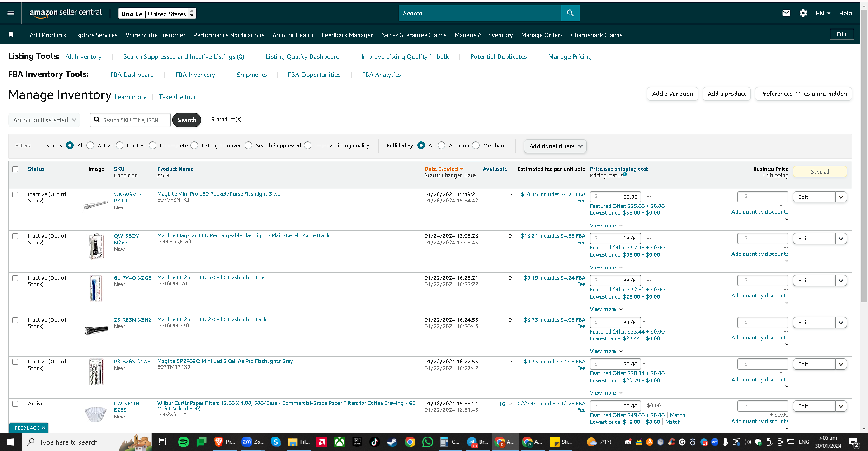Open Epic Games launcher from the taskbar
This screenshot has width=868, height=451.
pos(357,442)
